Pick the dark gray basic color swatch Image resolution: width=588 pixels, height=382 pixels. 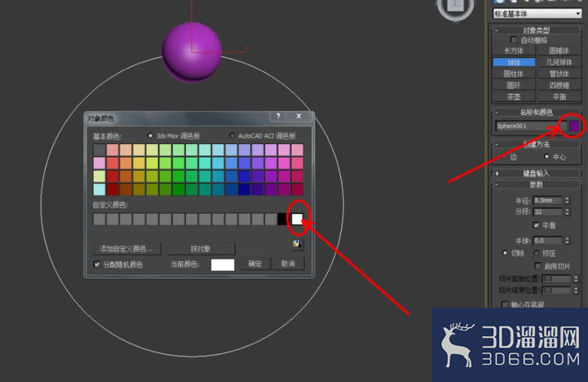point(99,150)
